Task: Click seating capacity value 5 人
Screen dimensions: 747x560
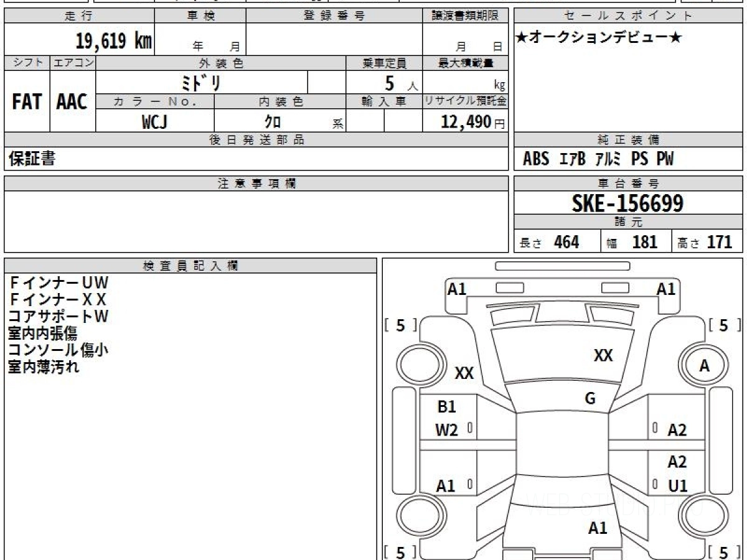Action: 400,83
